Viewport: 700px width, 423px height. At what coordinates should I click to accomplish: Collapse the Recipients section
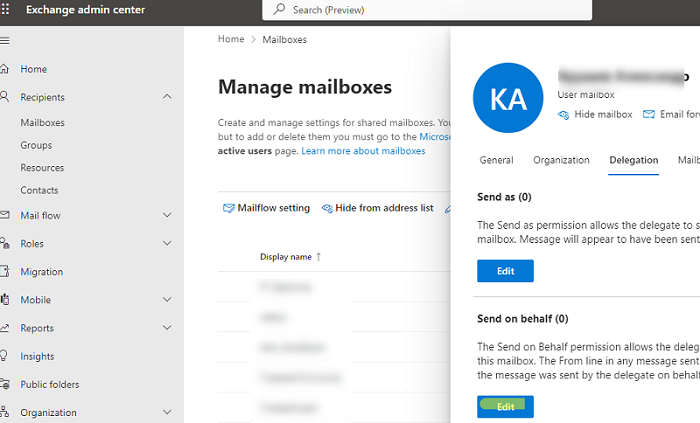point(167,97)
